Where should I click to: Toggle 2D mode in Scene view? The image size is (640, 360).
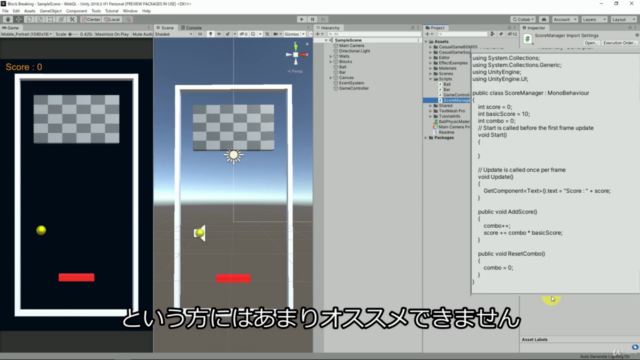200,34
